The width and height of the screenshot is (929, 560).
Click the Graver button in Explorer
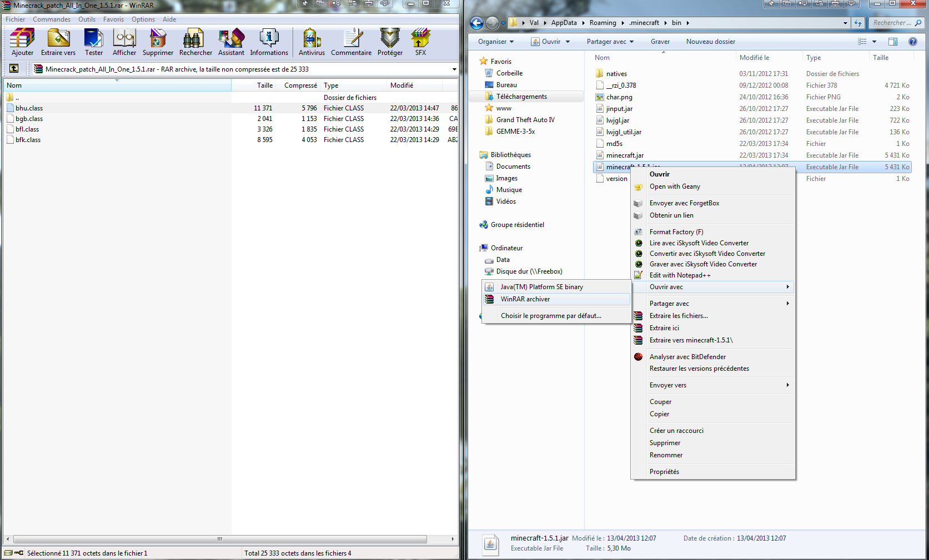(660, 42)
